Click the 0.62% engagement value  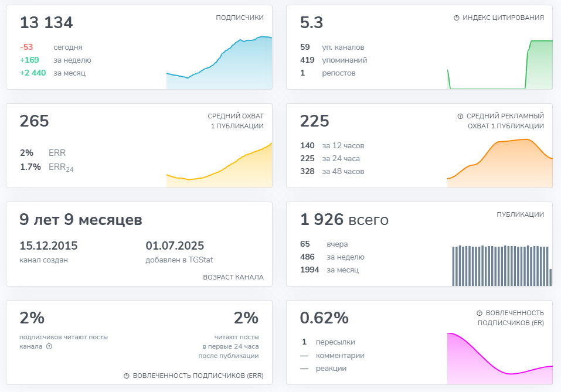click(324, 318)
